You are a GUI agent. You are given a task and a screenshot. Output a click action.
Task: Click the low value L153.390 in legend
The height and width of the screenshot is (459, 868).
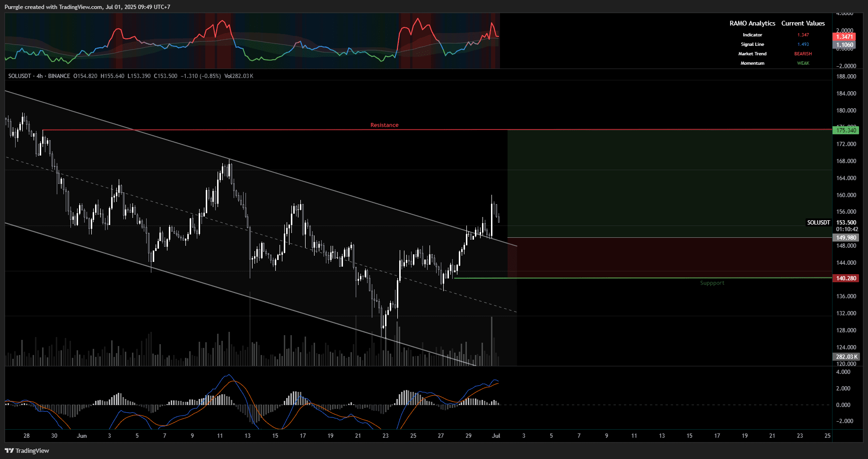click(x=139, y=76)
